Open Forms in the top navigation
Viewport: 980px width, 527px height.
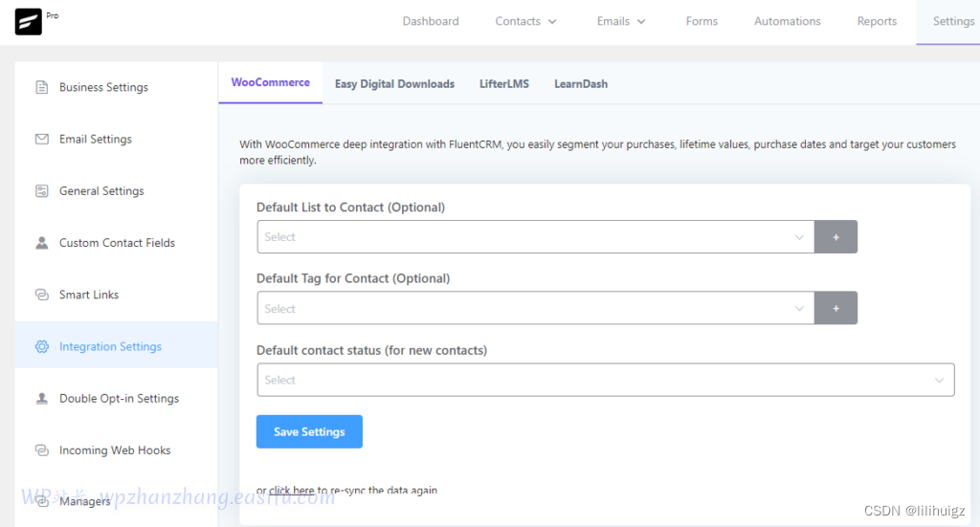point(702,21)
